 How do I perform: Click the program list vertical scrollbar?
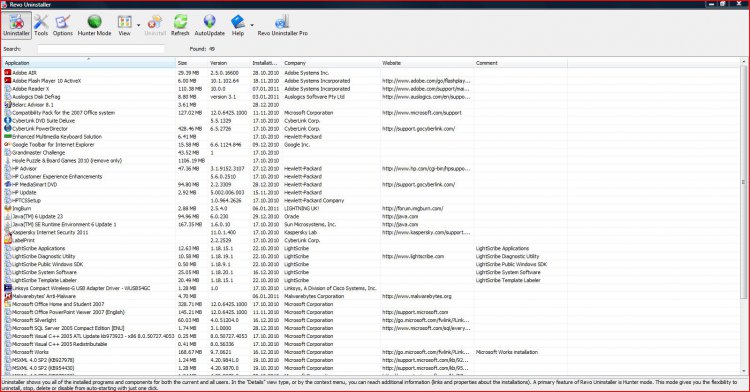tap(744, 182)
